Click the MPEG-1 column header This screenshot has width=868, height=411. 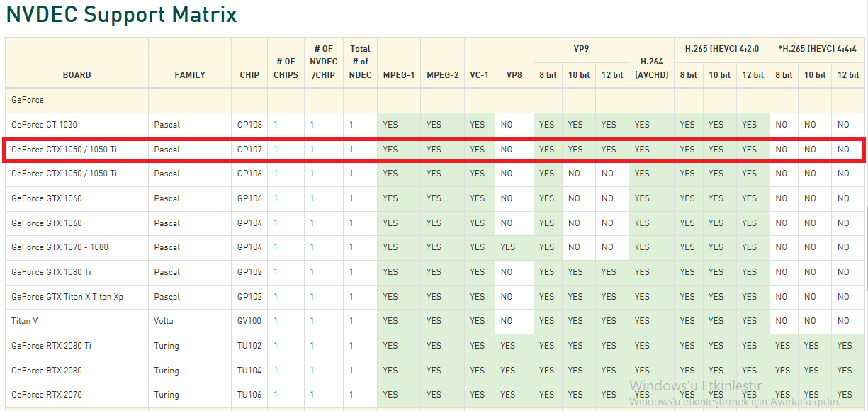coord(399,74)
